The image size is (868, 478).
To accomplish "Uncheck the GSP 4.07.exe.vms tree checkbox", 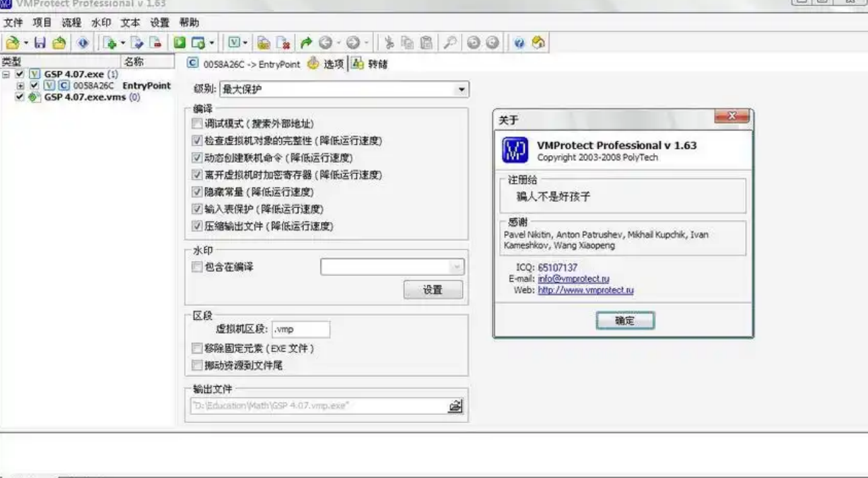I will pyautogui.click(x=20, y=97).
